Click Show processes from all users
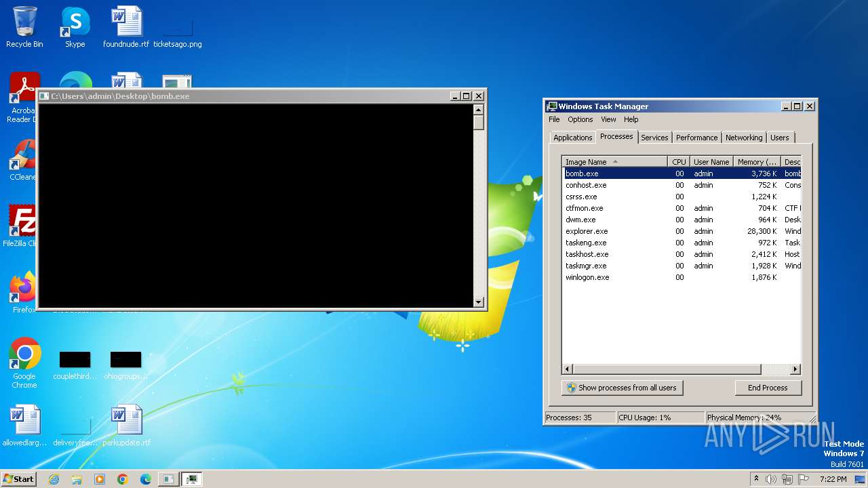The width and height of the screenshot is (868, 488). [x=622, y=388]
